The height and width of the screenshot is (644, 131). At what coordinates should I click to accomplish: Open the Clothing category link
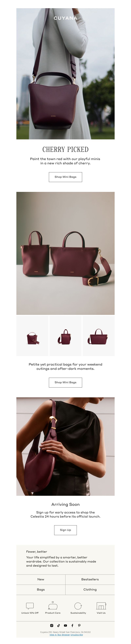(x=90, y=590)
